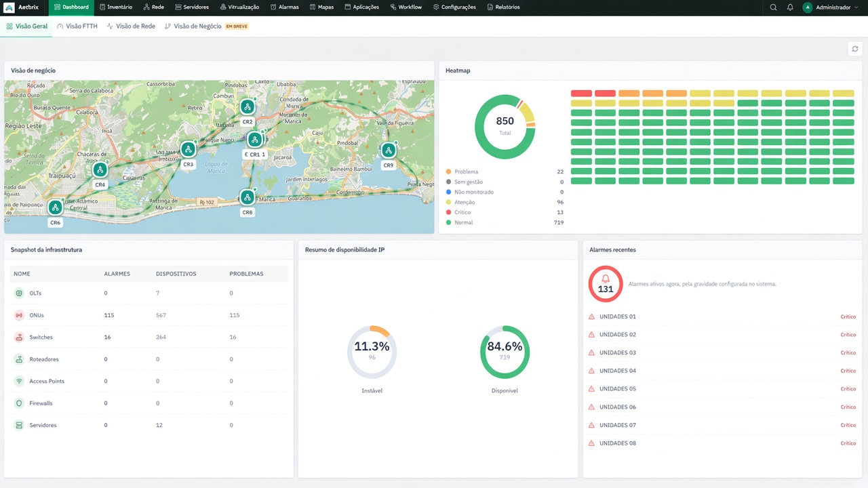Viewport: 868px width, 488px height.
Task: Click the Normal legend entry
Action: click(505, 222)
